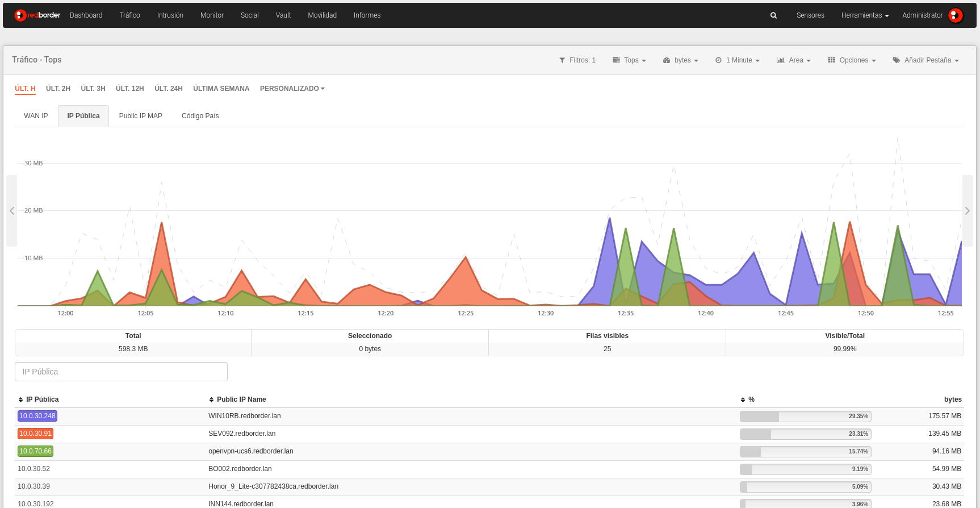The width and height of the screenshot is (980, 508).
Task: Go to Sensores page
Action: (810, 15)
